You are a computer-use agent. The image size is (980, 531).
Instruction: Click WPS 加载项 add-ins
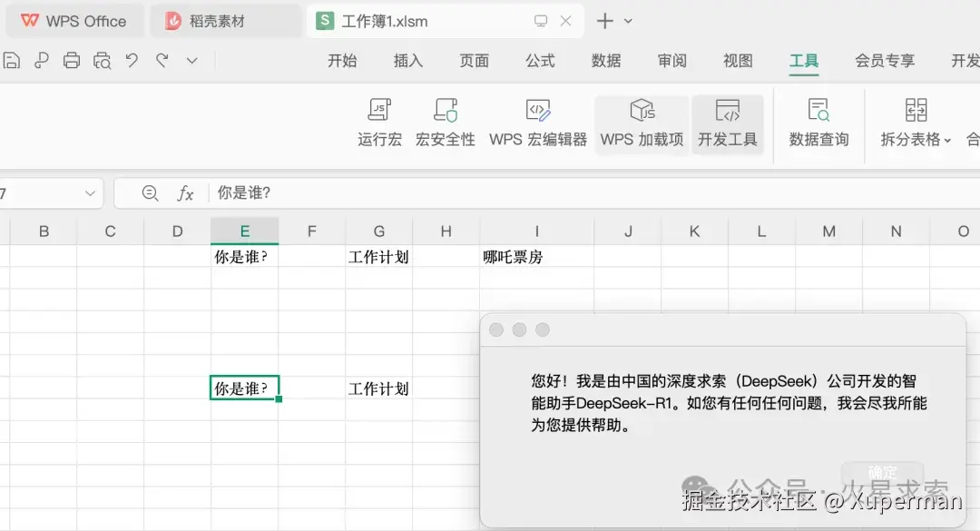(642, 123)
